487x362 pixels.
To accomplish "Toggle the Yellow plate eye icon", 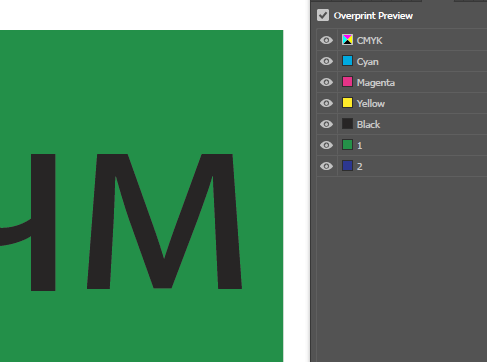I will [x=326, y=103].
